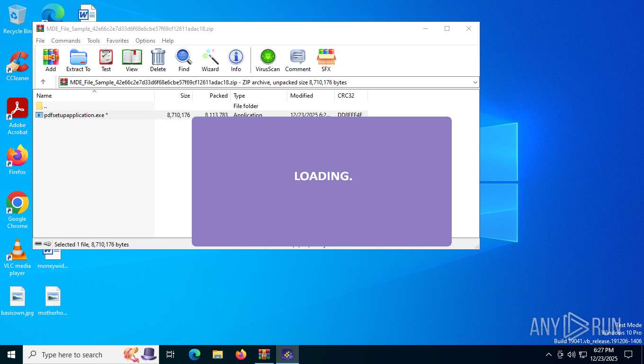Open the Tools menu
644x364 pixels.
(93, 41)
